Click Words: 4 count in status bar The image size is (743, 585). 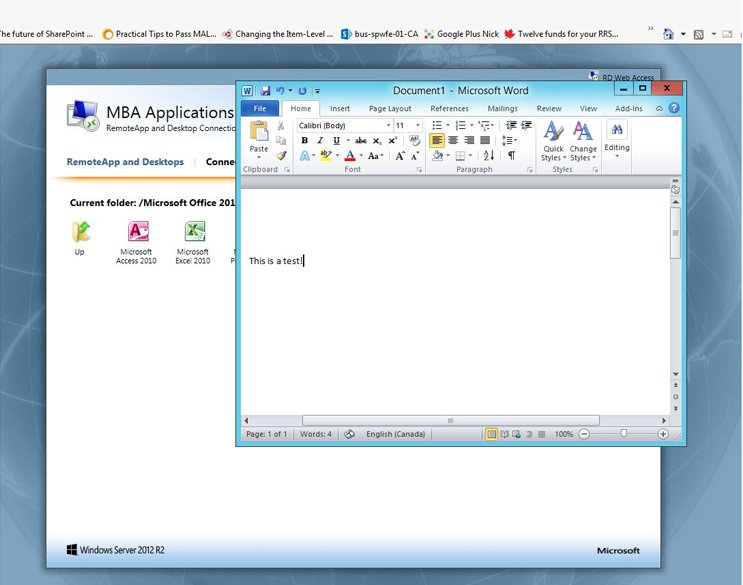pyautogui.click(x=316, y=434)
